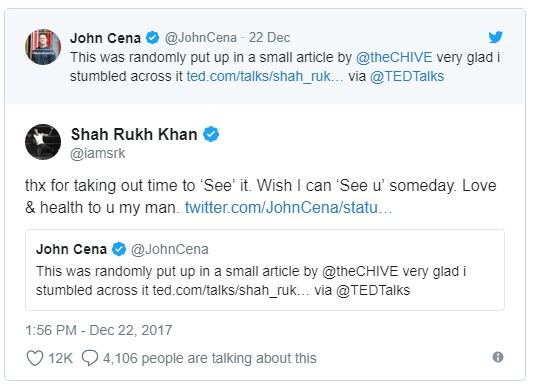Open twitter.com/JohnCena/statu link
This screenshot has height=392, width=537.
click(288, 207)
